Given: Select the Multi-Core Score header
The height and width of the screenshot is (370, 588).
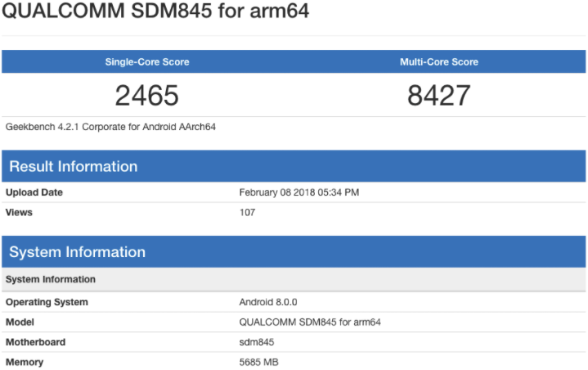Looking at the screenshot, I should 439,62.
